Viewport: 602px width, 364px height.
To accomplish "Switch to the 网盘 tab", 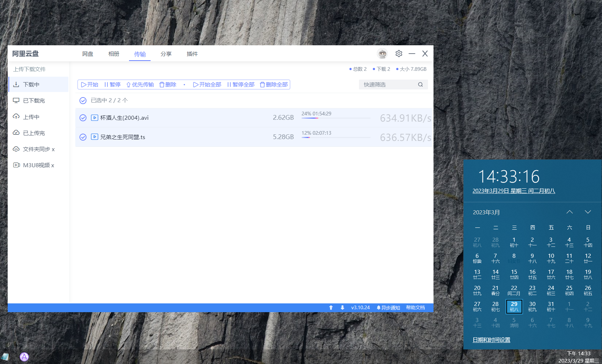I will click(x=88, y=54).
